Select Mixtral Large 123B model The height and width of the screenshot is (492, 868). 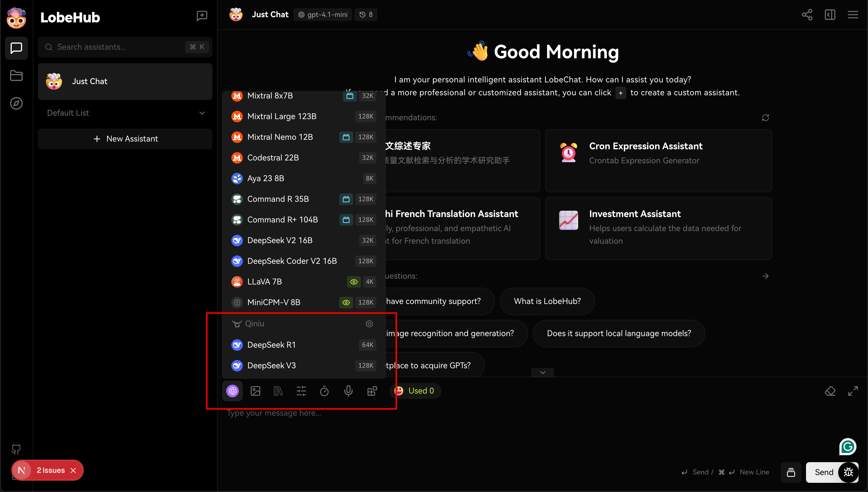[303, 116]
